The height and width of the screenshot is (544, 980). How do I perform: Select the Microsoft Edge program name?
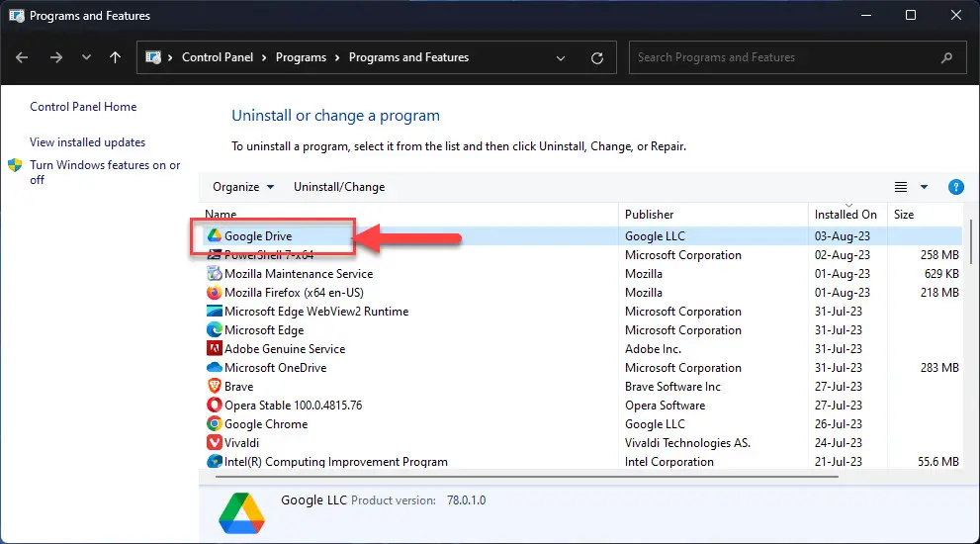pos(264,330)
